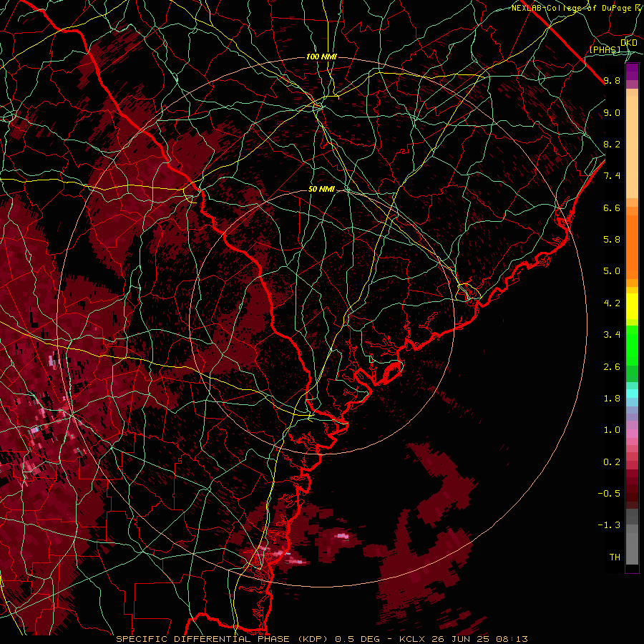This screenshot has height=644, width=644.
Task: Select the yellow band of the color bar
Action: 632,306
